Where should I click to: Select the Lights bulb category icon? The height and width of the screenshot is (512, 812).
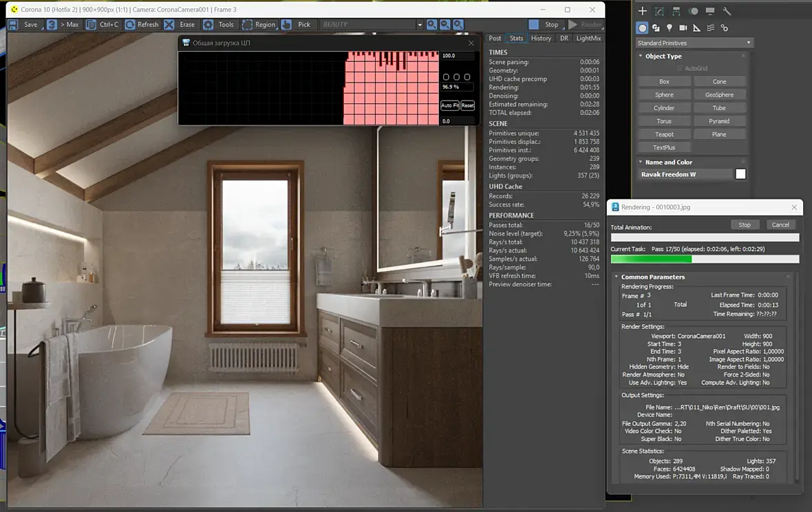[670, 28]
